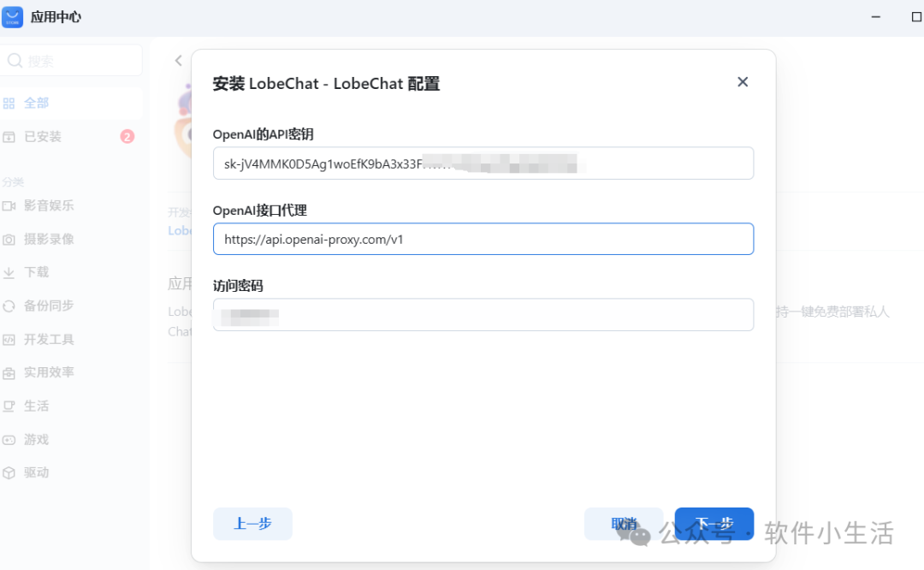Click the 应用中心 store logo icon

(12, 17)
